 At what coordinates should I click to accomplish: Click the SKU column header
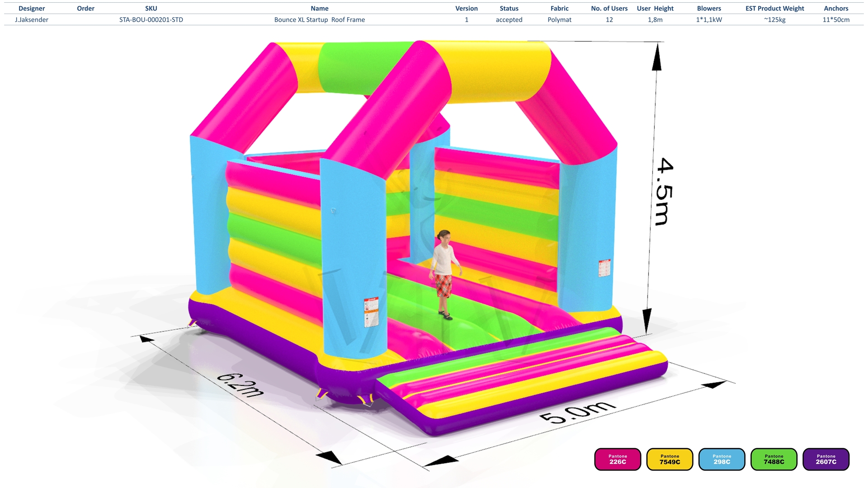151,9
